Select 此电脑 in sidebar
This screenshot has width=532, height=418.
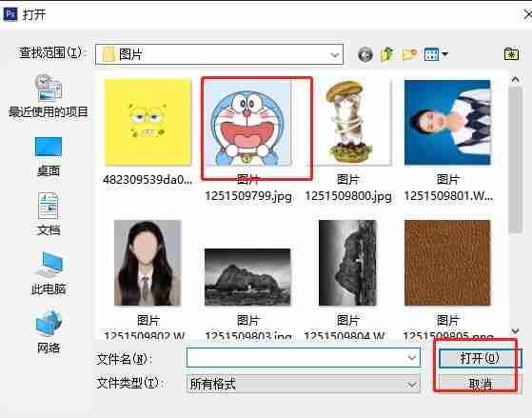click(49, 273)
